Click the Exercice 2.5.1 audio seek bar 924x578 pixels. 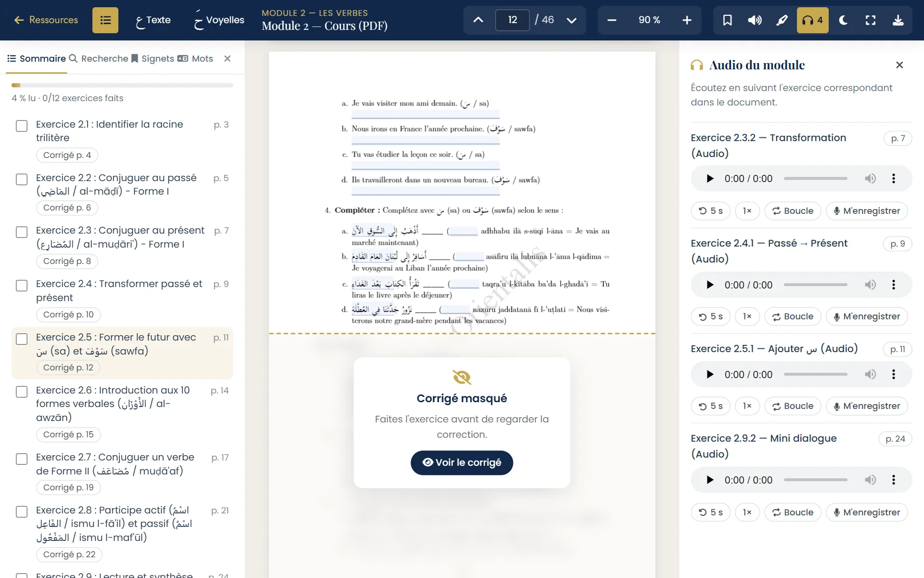point(815,375)
